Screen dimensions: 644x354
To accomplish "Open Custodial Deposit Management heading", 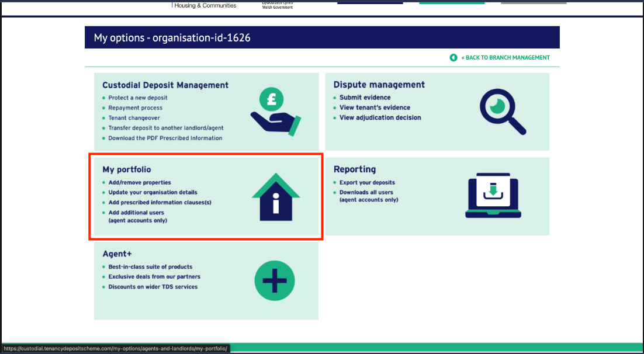I will click(165, 85).
